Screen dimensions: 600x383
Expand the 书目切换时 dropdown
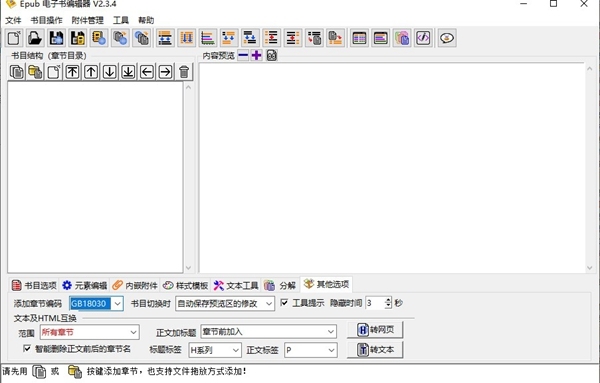click(269, 304)
